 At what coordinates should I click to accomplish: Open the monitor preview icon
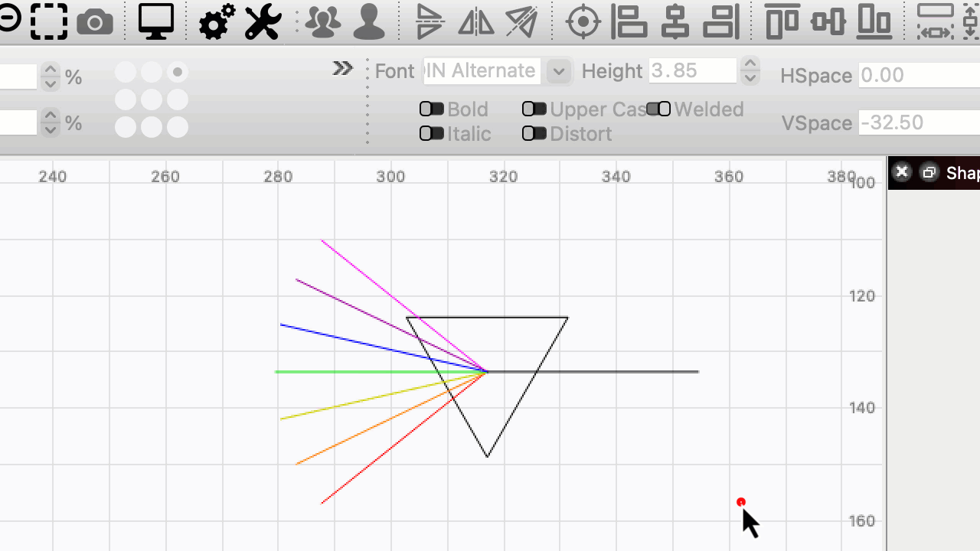pos(157,21)
